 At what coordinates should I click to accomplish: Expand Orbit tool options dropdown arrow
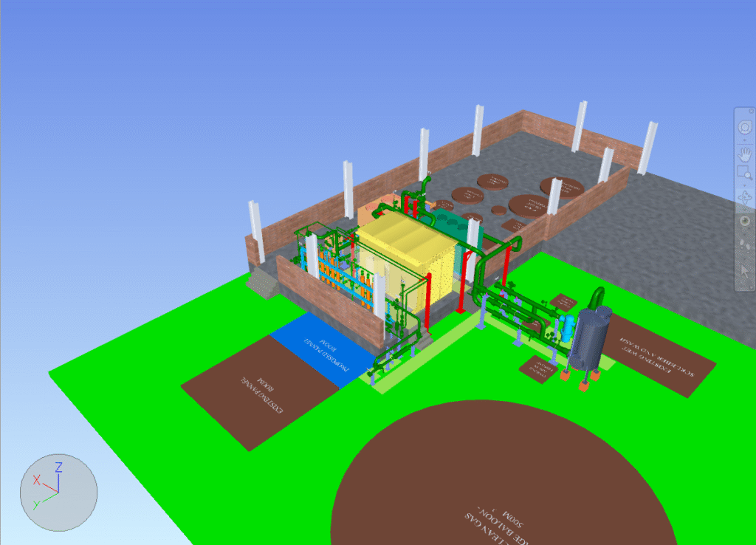(x=745, y=209)
